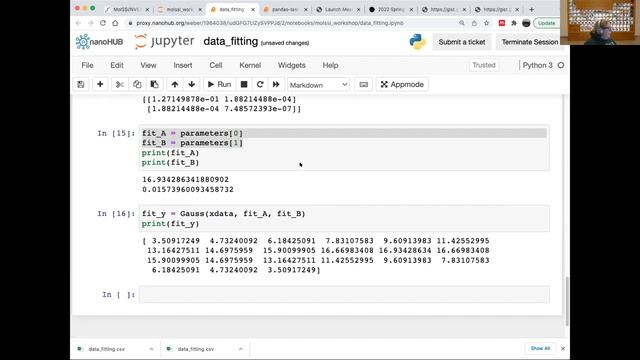The width and height of the screenshot is (640, 360).
Task: Restart and run all cells icon
Action: [x=276, y=84]
